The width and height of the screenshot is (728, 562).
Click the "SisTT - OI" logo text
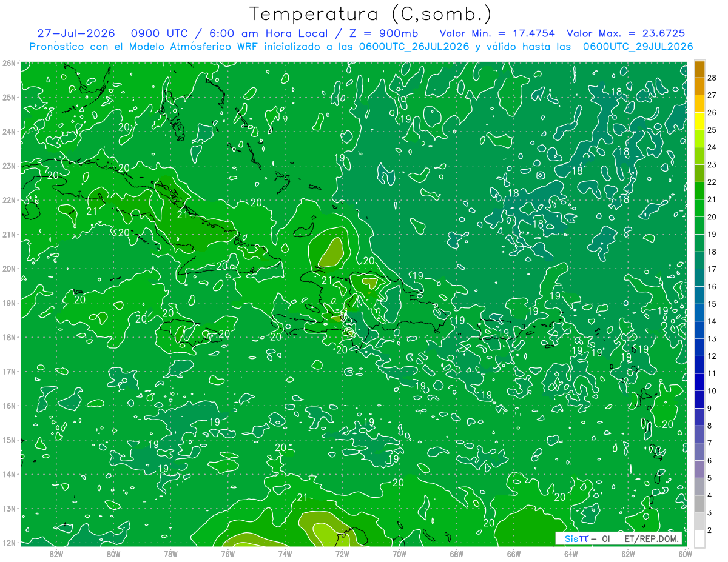(587, 538)
